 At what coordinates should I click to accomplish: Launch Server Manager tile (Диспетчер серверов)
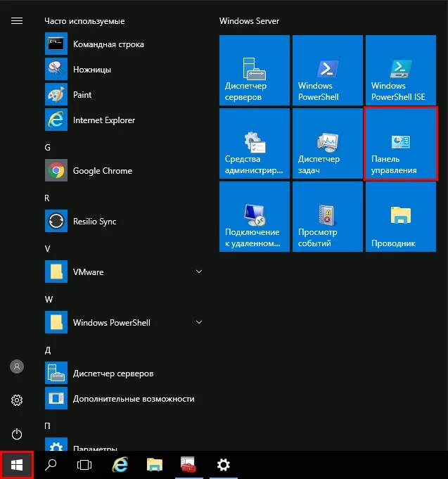[254, 70]
